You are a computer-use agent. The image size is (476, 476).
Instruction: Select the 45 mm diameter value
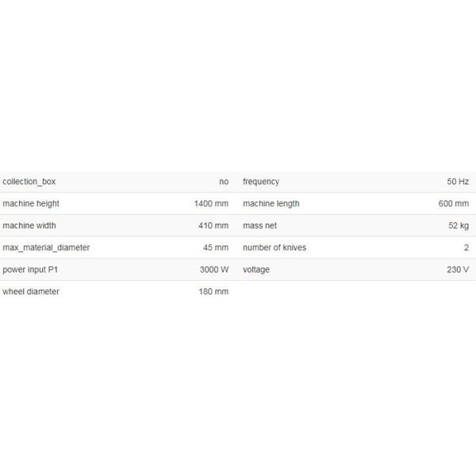point(216,248)
